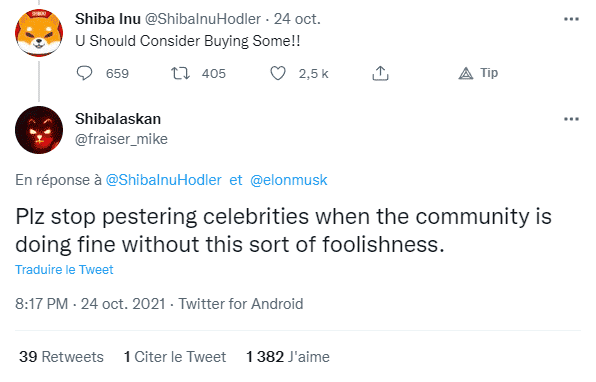596x382 pixels.
Task: Open the Shibalaskan display name
Action: 118,119
